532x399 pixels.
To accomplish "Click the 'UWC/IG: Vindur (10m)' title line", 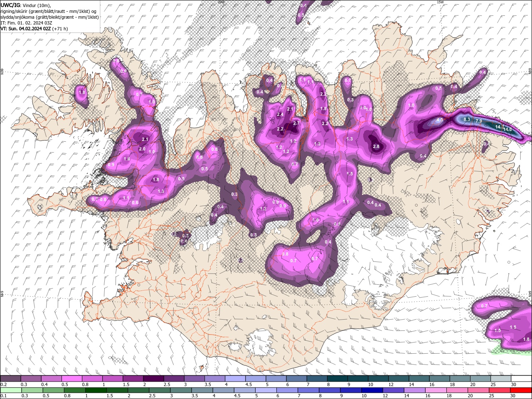I will point(26,5).
